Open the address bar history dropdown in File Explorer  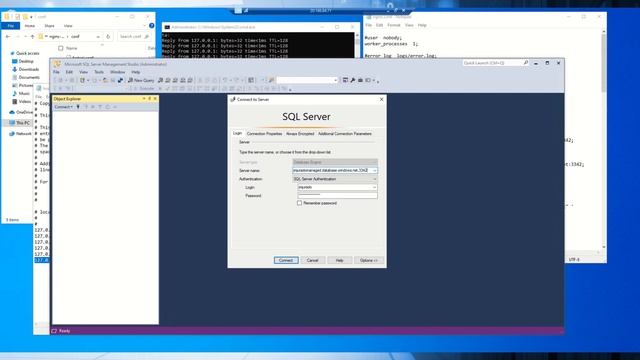pos(98,36)
